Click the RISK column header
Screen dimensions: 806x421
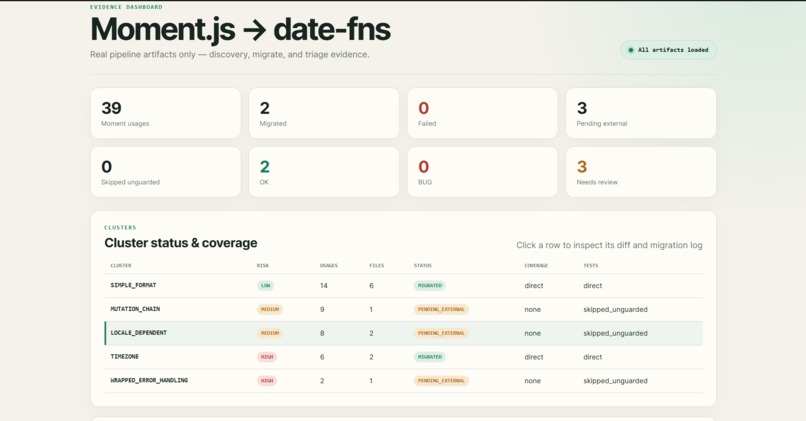tap(263, 266)
